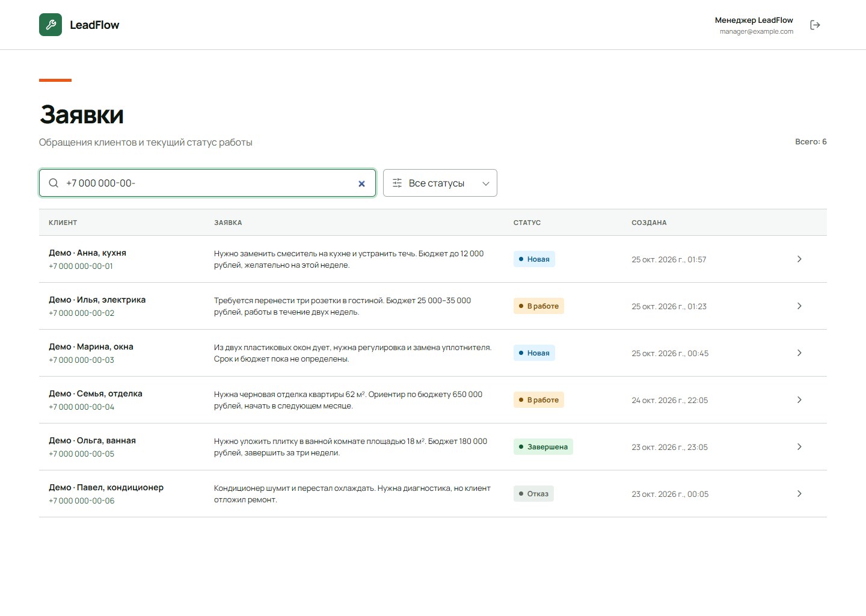The width and height of the screenshot is (866, 616).
Task: Call phone number +7 000 000-00-06
Action: pos(81,500)
